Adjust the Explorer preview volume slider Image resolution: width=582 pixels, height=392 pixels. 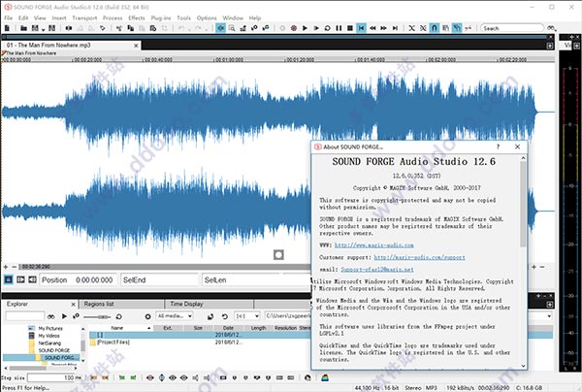click(96, 316)
